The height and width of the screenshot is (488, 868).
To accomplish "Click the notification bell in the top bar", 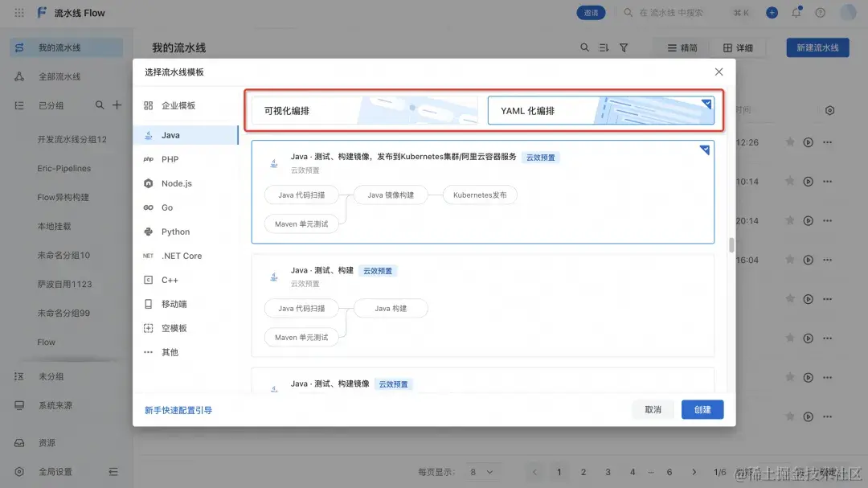I will coord(796,12).
